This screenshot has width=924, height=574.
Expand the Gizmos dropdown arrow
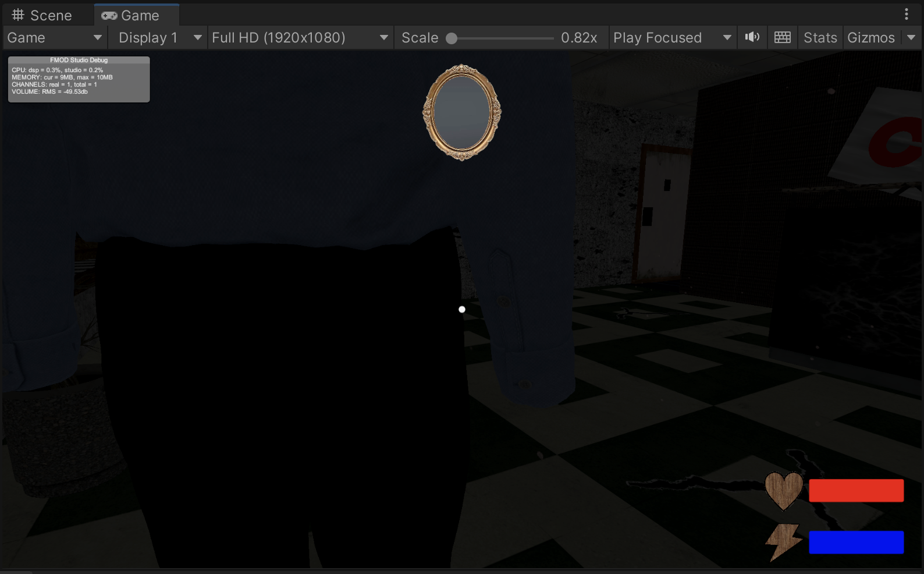[911, 38]
